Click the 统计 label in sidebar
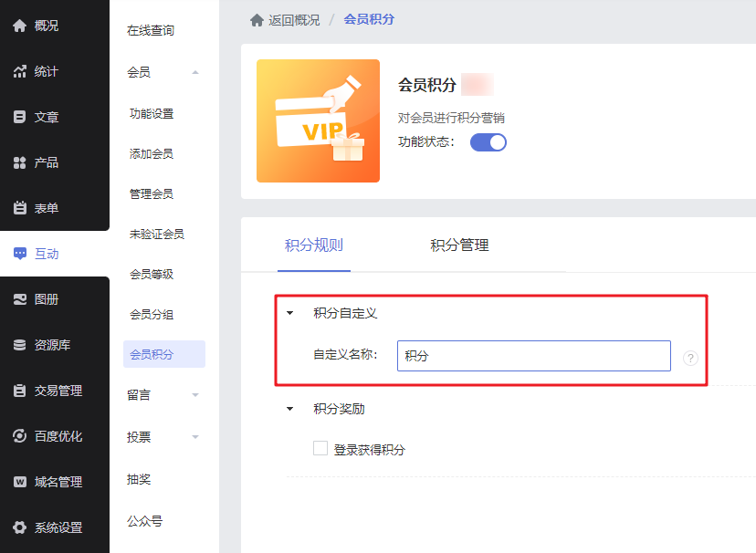Image resolution: width=756 pixels, height=553 pixels. point(47,71)
